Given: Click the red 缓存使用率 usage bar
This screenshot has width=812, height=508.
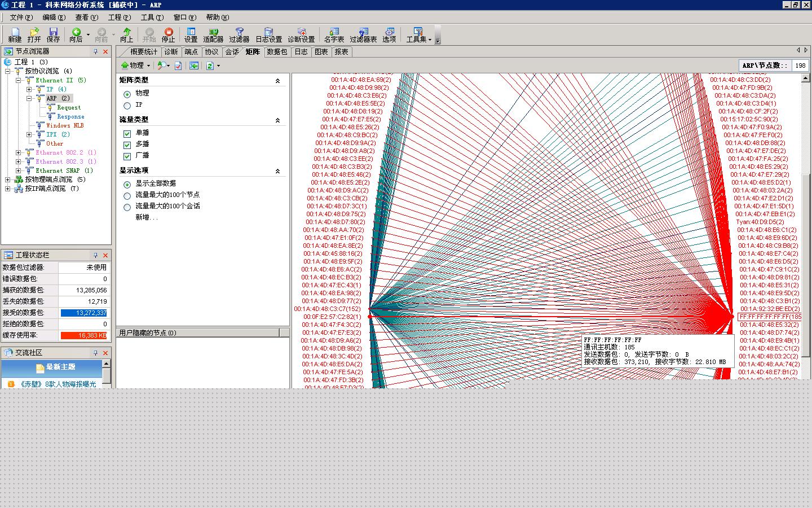Looking at the screenshot, I should tap(84, 335).
